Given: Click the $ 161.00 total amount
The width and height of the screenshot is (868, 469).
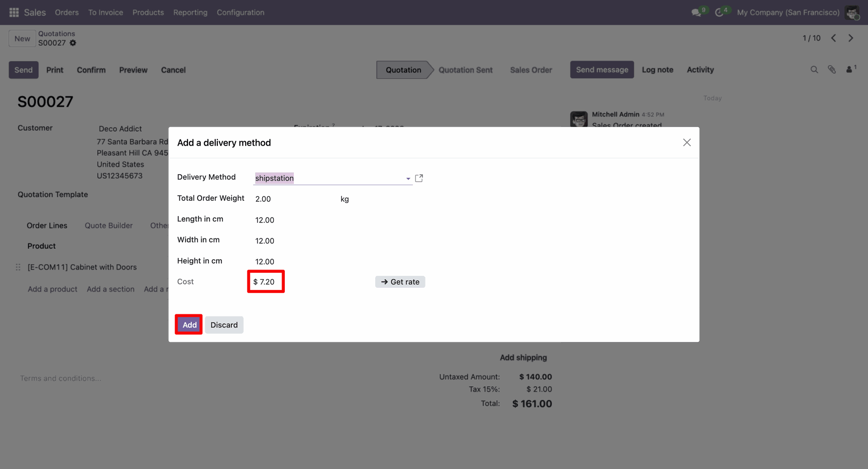Looking at the screenshot, I should [532, 404].
